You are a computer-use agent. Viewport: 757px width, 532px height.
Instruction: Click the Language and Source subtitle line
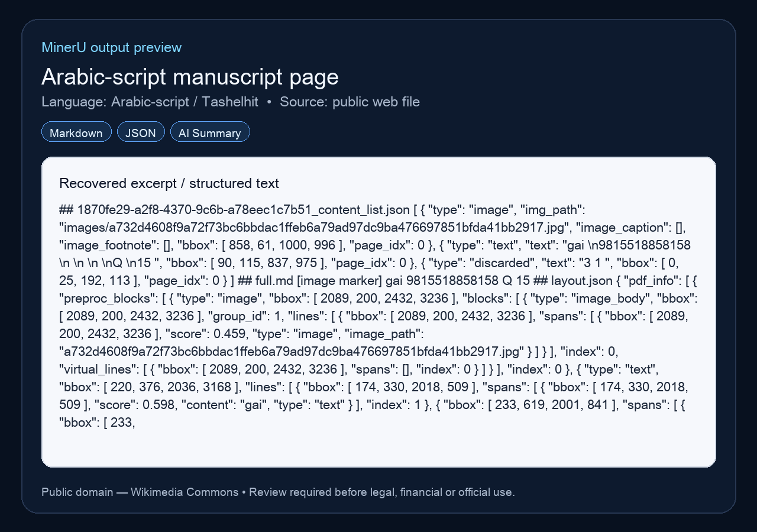click(x=231, y=102)
